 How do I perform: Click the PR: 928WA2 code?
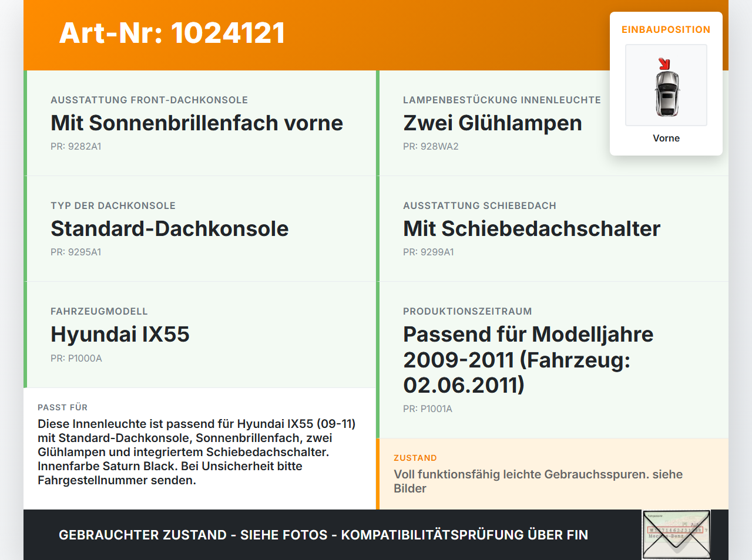click(x=431, y=146)
